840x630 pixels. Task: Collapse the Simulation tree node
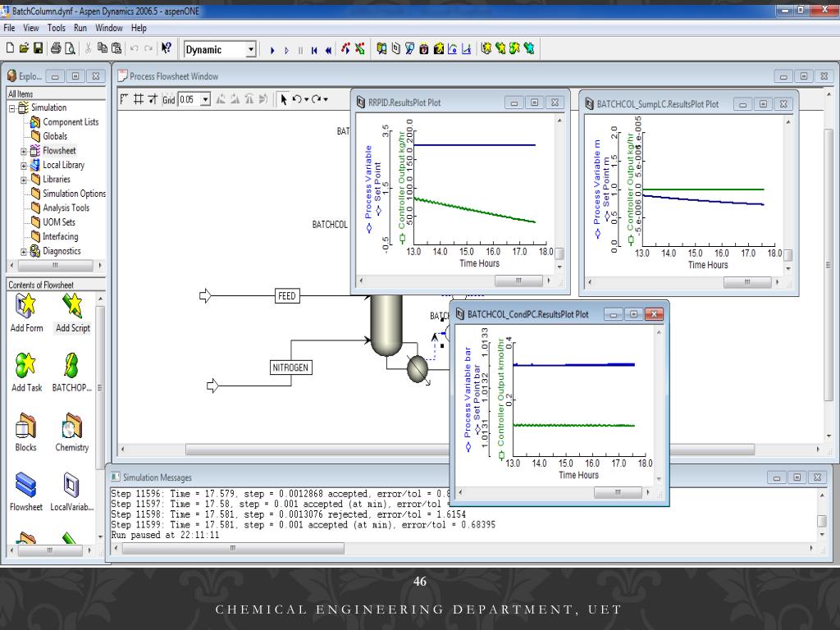pyautogui.click(x=11, y=108)
